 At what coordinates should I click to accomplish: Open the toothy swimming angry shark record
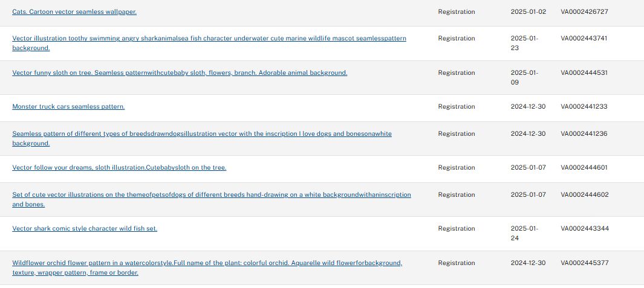click(x=209, y=38)
